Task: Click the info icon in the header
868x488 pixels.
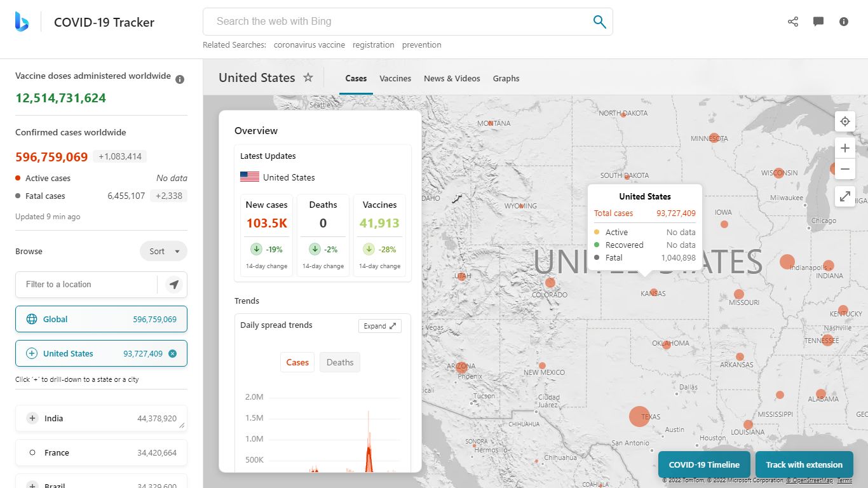Action: tap(844, 22)
